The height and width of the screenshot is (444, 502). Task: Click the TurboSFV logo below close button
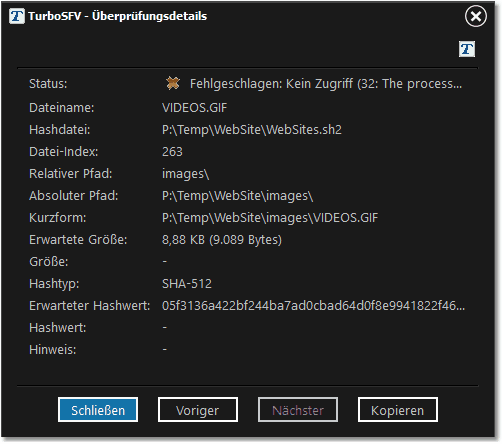467,49
